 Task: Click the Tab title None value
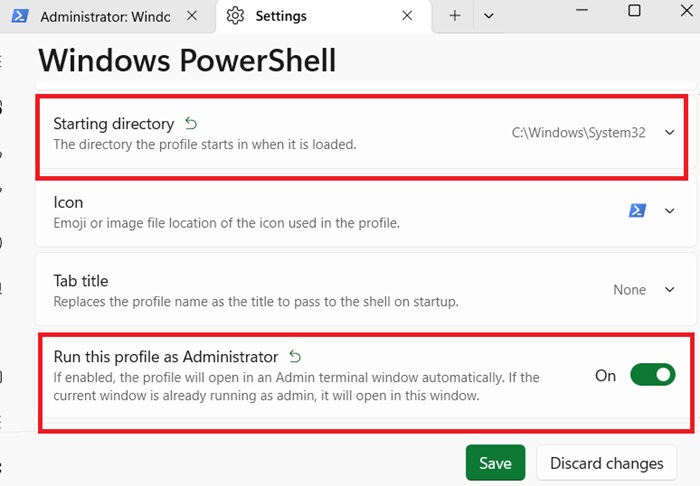click(629, 290)
